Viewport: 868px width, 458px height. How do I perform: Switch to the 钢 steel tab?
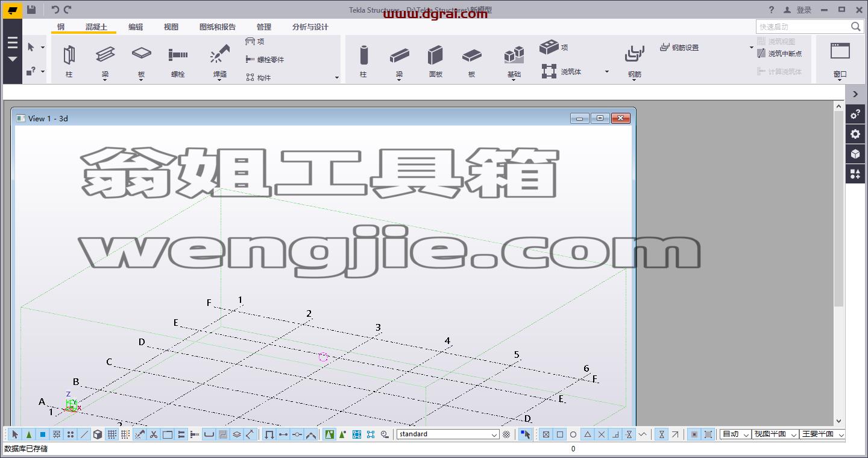[61, 27]
